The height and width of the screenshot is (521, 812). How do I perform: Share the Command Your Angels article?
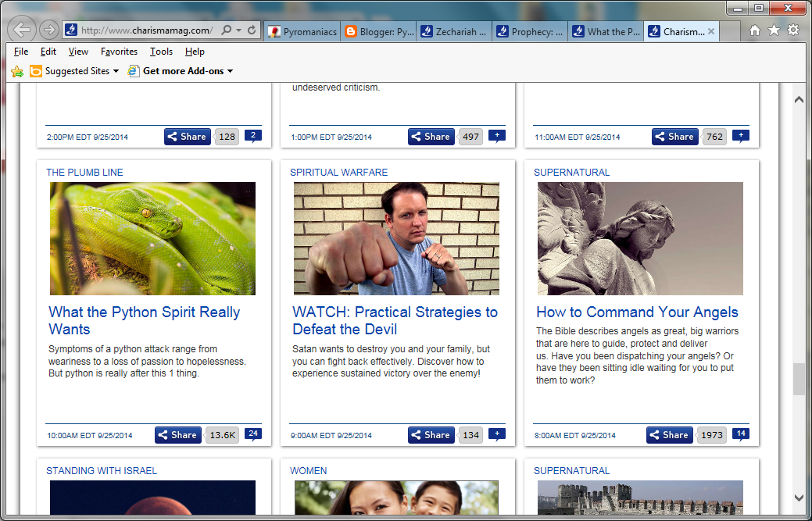point(670,435)
